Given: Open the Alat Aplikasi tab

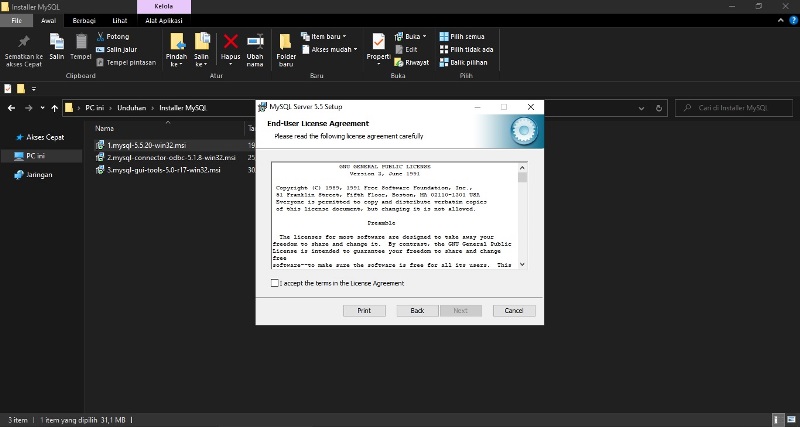Looking at the screenshot, I should coord(164,20).
